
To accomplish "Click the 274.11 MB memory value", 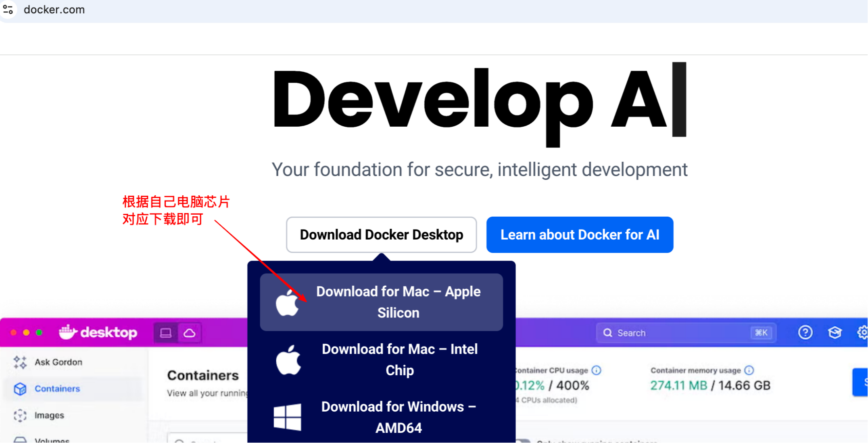I will click(x=678, y=385).
